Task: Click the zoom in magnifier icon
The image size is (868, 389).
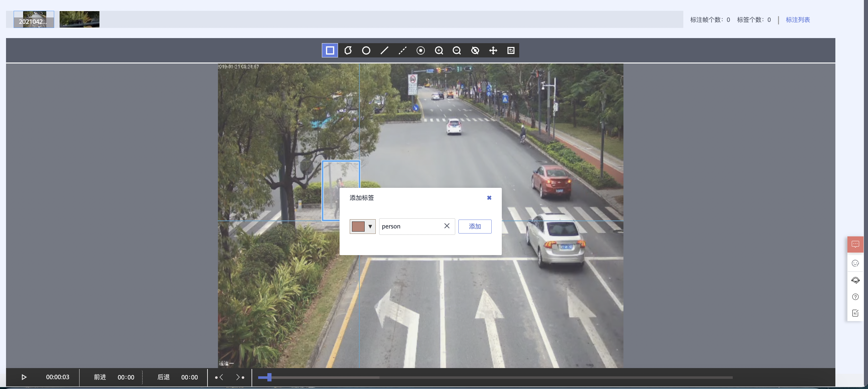Action: click(439, 50)
